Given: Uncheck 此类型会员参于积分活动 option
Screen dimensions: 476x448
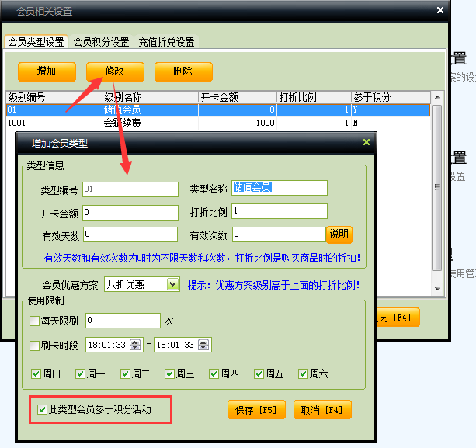Looking at the screenshot, I should pyautogui.click(x=43, y=409).
